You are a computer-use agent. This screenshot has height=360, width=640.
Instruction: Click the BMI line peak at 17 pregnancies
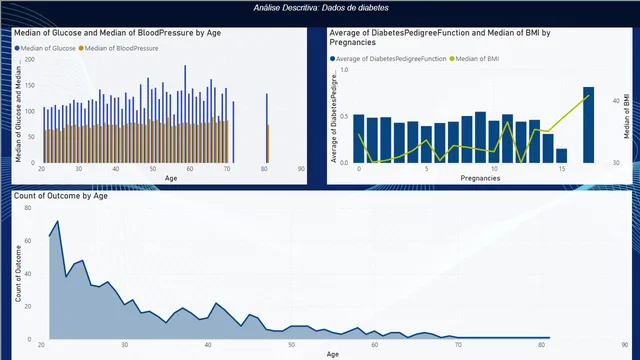[x=588, y=96]
